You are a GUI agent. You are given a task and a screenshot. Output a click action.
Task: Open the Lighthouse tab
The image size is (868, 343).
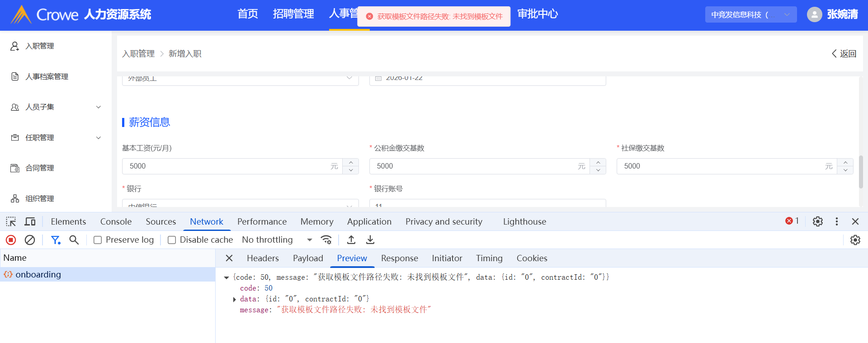pyautogui.click(x=524, y=221)
